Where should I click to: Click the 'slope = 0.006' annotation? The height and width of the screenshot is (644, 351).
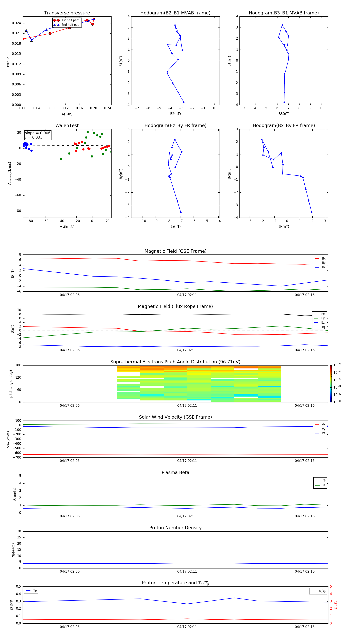38,133
